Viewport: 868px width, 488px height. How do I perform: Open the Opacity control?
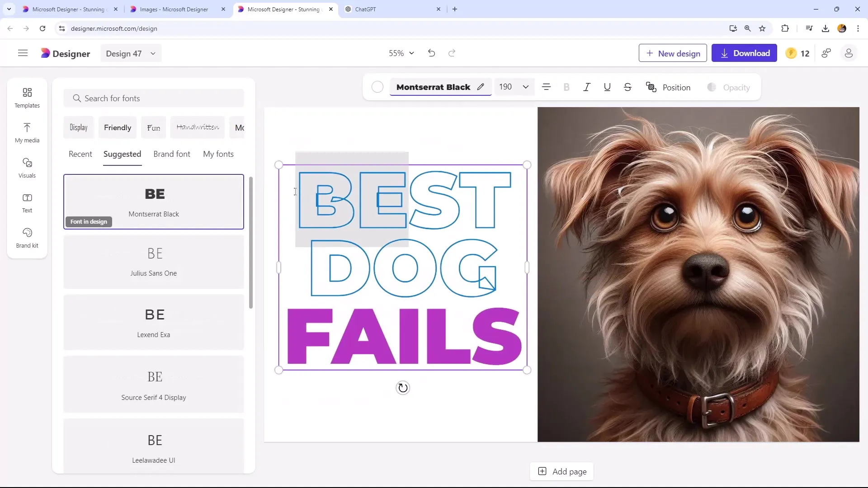729,87
